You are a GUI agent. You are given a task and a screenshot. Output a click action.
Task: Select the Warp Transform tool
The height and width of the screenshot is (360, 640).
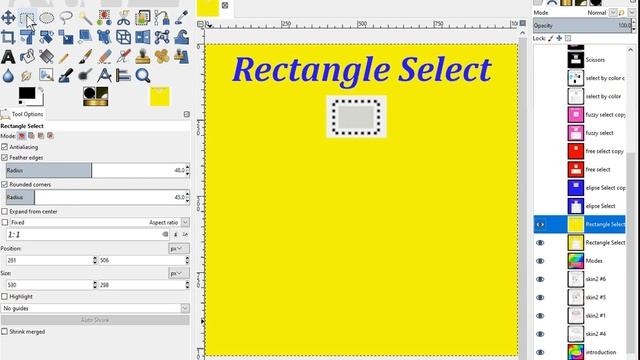click(181, 37)
